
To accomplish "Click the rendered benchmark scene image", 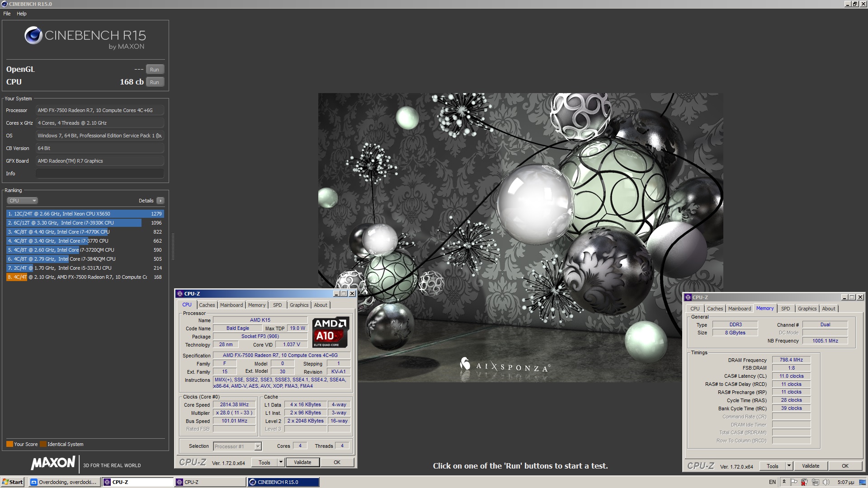I will pos(520,238).
